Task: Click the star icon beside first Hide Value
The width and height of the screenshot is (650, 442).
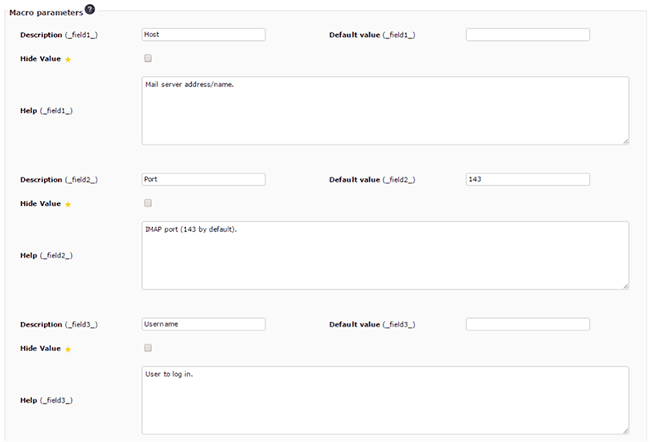Action: (68, 60)
